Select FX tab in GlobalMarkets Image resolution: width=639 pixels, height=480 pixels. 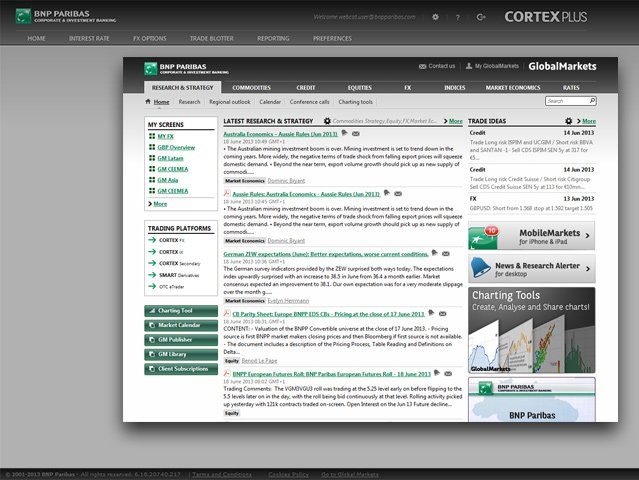(x=408, y=88)
